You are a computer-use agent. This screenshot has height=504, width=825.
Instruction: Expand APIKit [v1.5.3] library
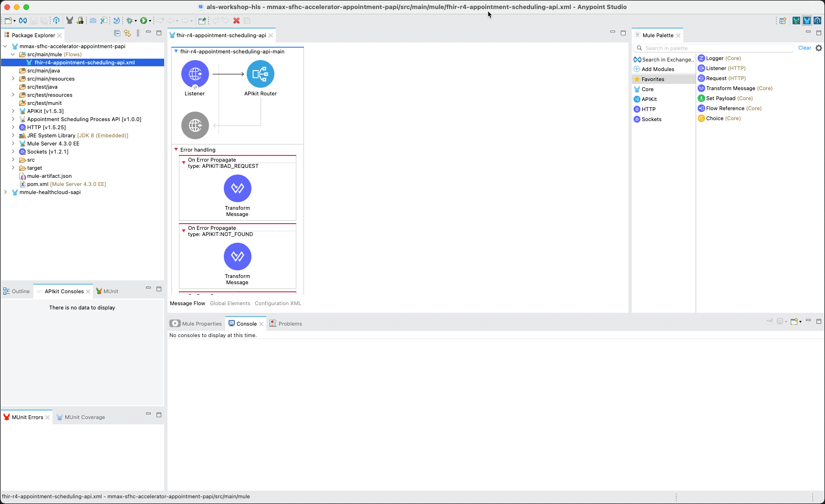[13, 111]
